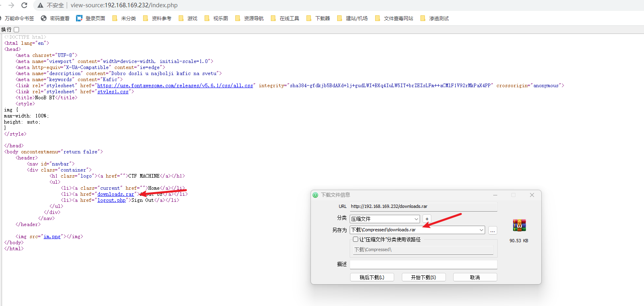Open the 密码查看 bookmark
This screenshot has height=306, width=644.
coord(55,18)
